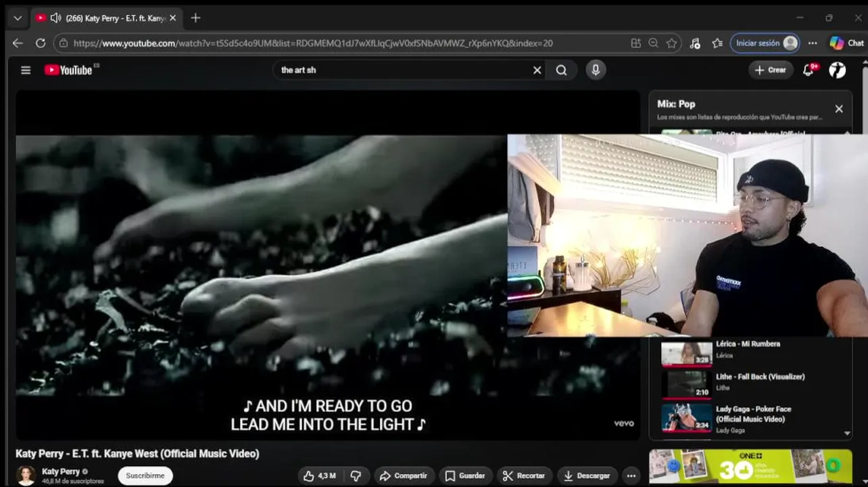Start voice search with the microphone
This screenshot has width=868, height=487.
pyautogui.click(x=596, y=70)
